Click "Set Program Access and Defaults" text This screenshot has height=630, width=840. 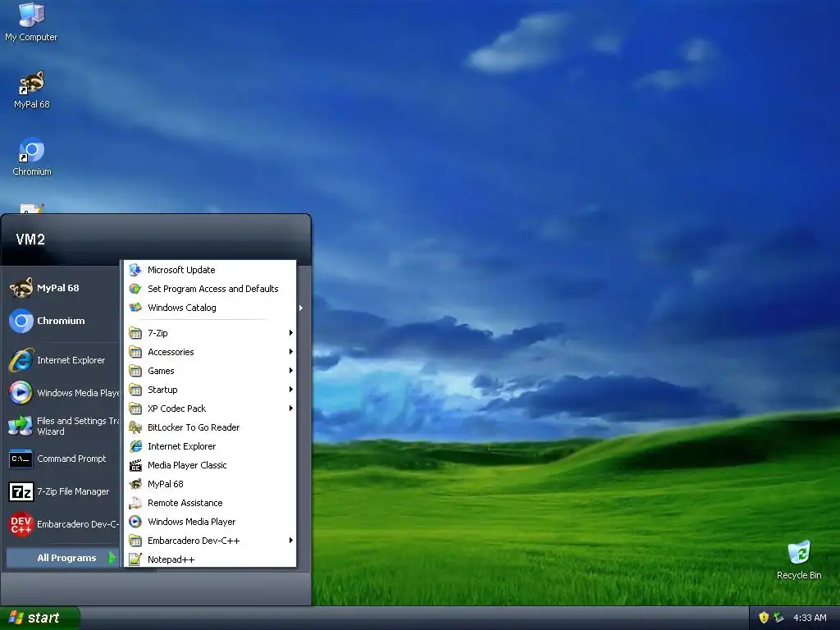[x=212, y=289]
